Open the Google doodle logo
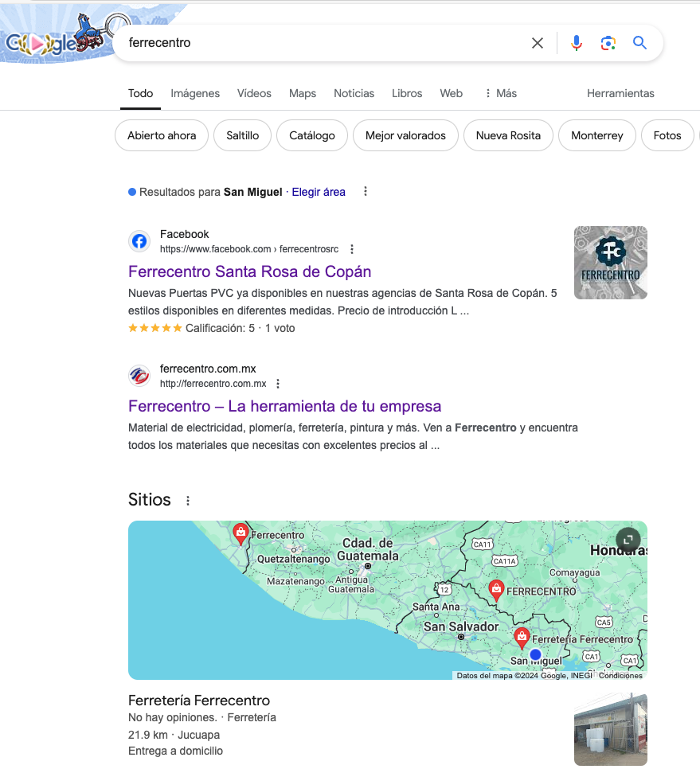 (57, 39)
